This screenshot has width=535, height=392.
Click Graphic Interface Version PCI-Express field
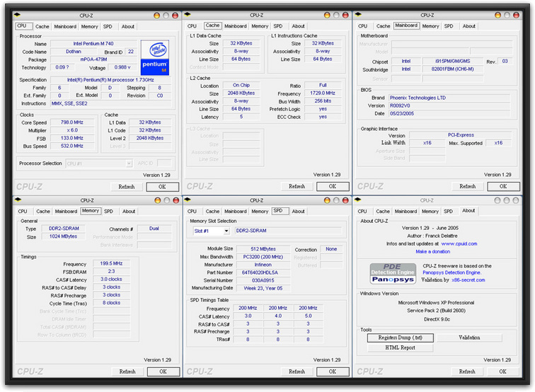(x=461, y=135)
